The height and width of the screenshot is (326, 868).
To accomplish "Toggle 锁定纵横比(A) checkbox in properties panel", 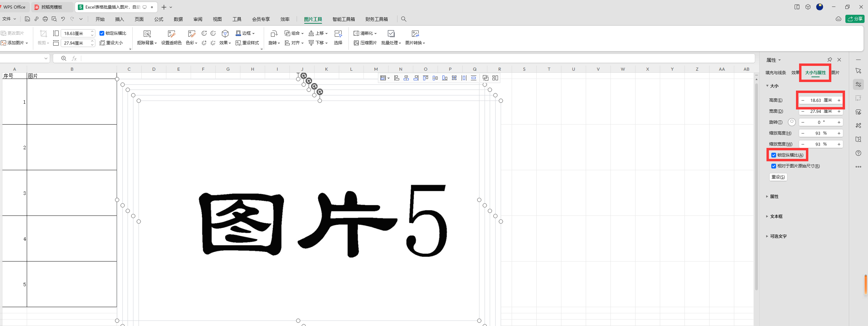I will [x=774, y=155].
